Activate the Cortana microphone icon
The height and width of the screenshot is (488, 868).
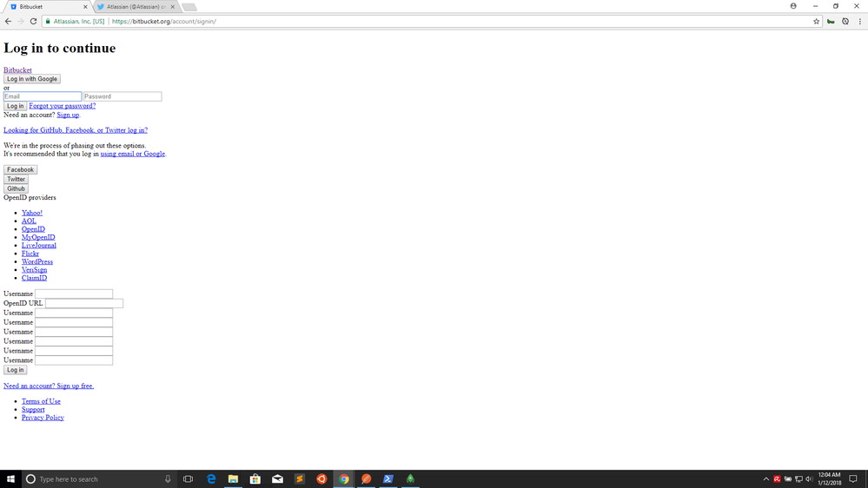[168, 478]
